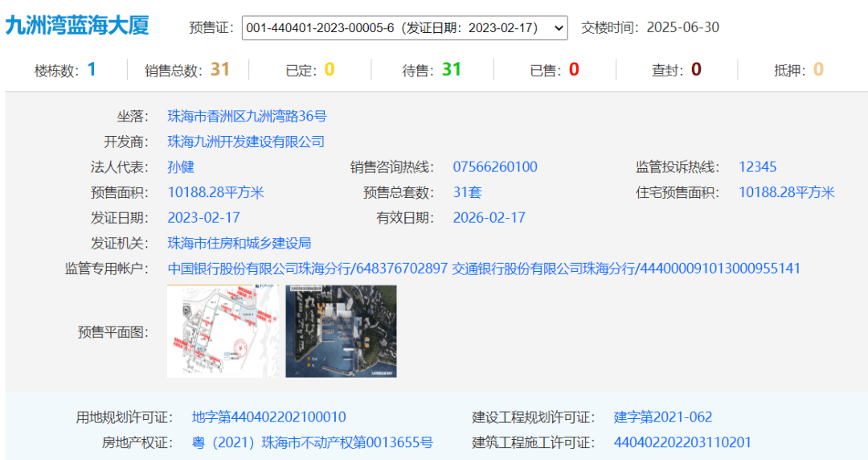Click complaint hotline number 12345
Viewport: 868px width, 460px height.
tap(757, 167)
